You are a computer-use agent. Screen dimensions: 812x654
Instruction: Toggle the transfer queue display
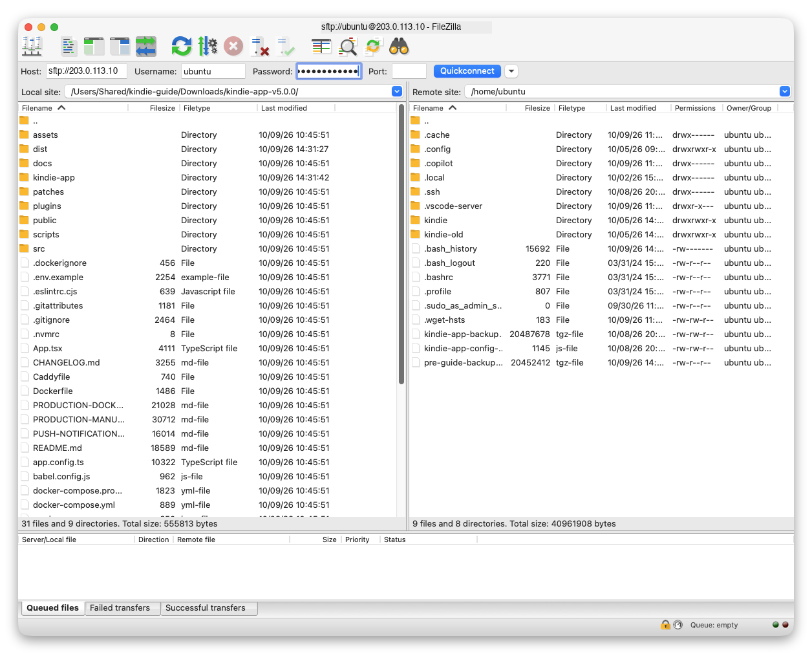(145, 47)
